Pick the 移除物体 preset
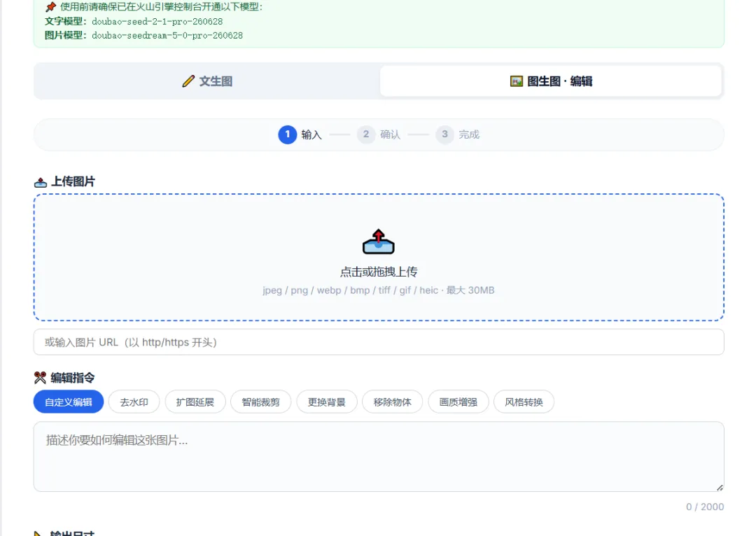The height and width of the screenshot is (536, 756). tap(393, 402)
